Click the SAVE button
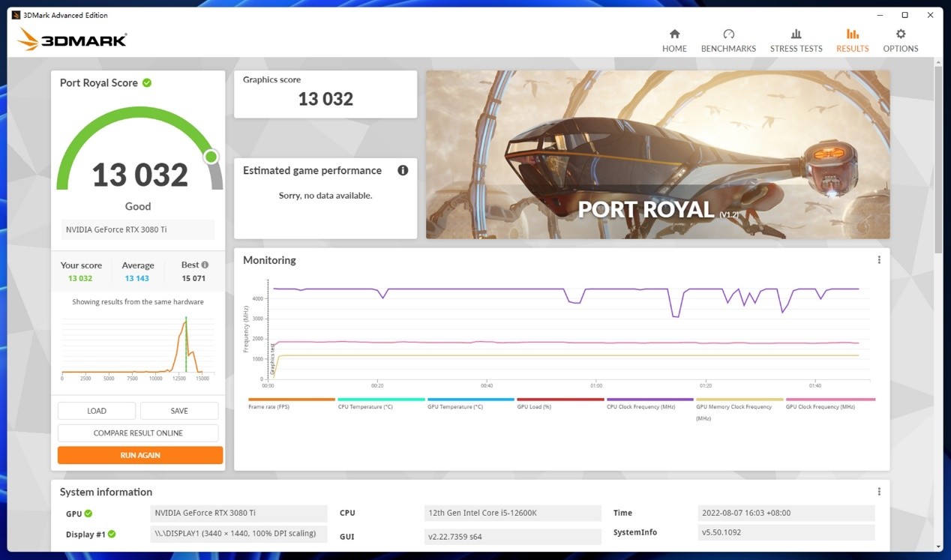Viewport: 951px width, 560px height. [x=179, y=411]
